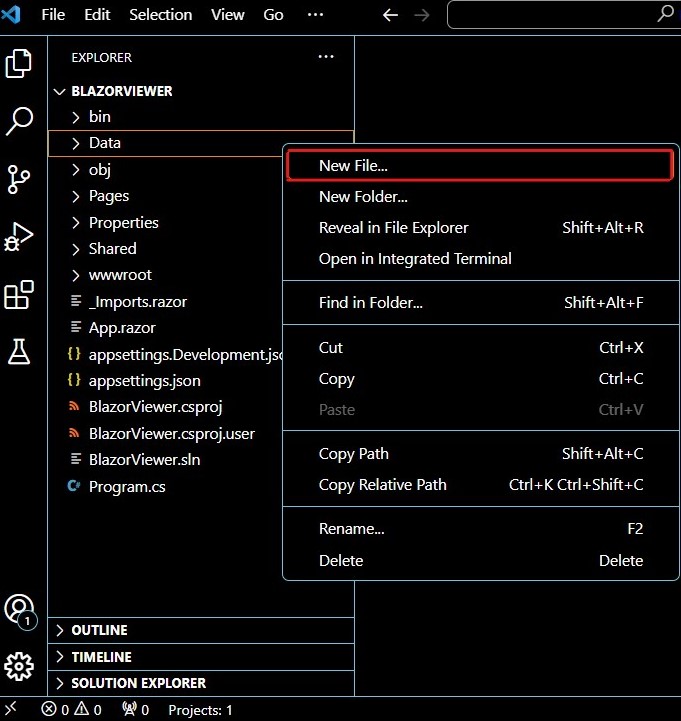Click the navigate back arrow
The height and width of the screenshot is (721, 681).
tap(391, 15)
